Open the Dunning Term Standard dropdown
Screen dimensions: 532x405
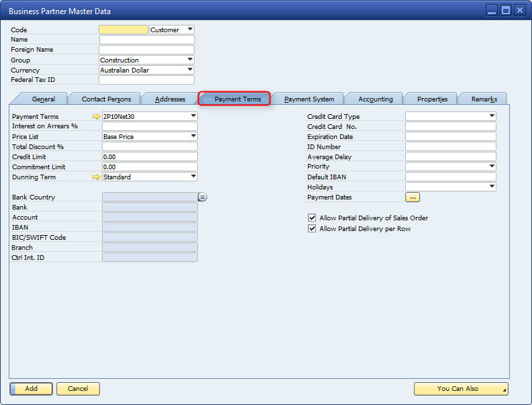tap(150, 177)
